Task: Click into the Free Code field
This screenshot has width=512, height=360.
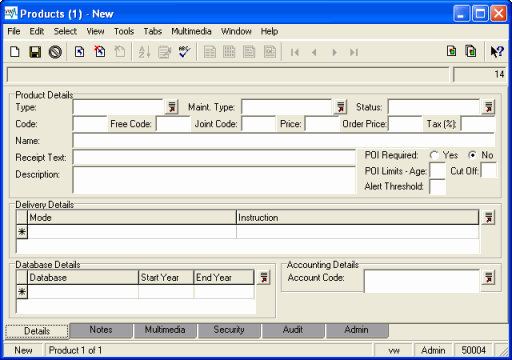Action: [173, 124]
